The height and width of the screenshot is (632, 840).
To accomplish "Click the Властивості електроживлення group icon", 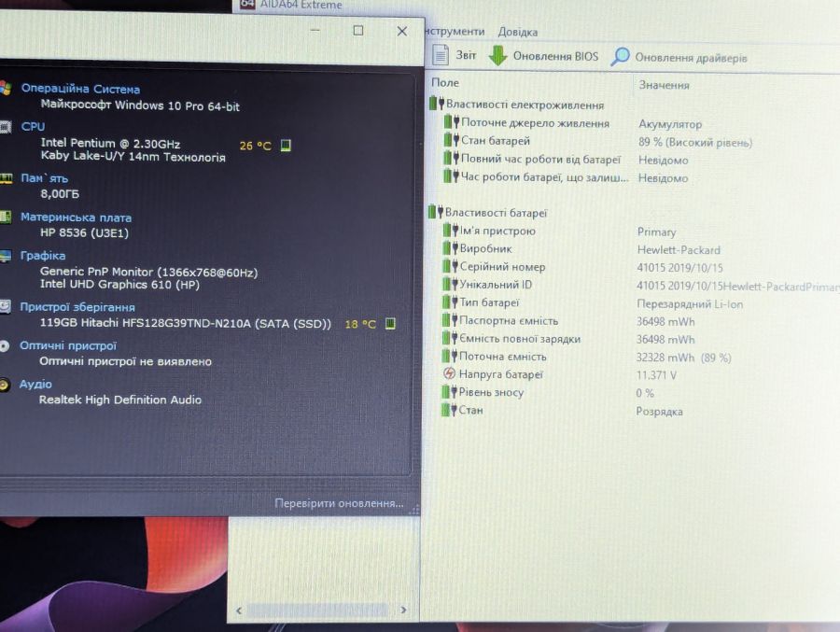I will point(437,104).
